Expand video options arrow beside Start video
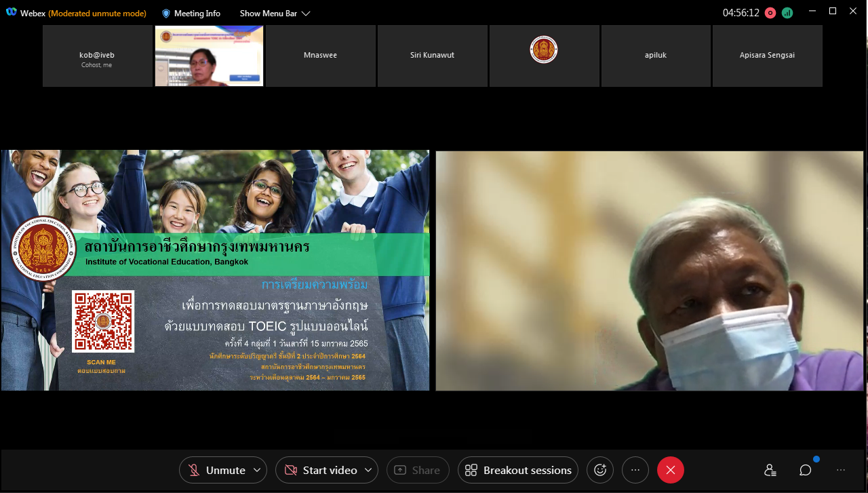 point(368,470)
